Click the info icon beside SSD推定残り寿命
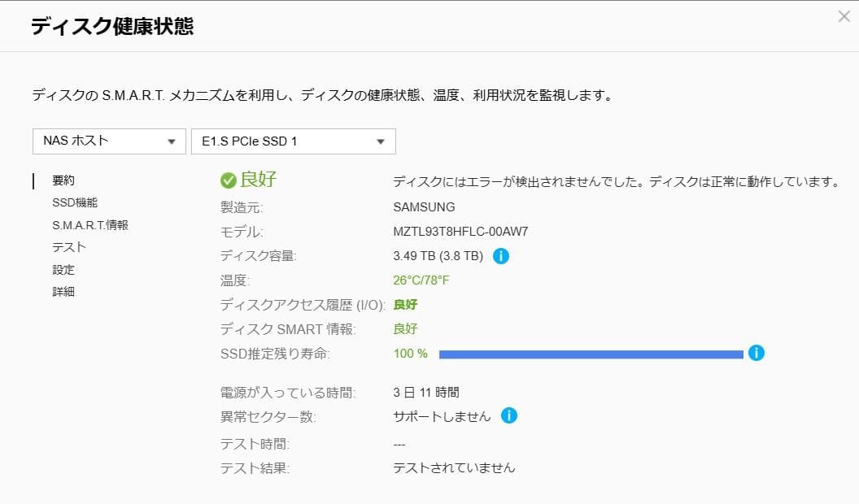 [x=757, y=353]
